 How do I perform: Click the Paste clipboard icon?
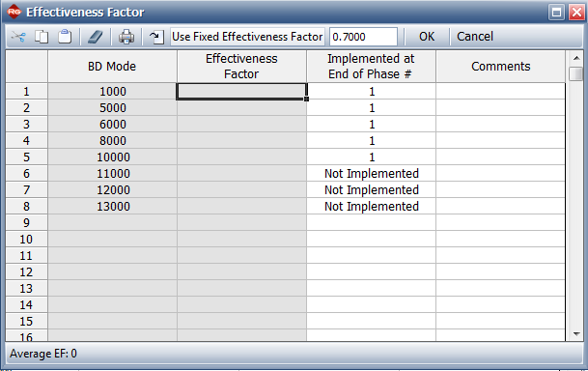click(x=65, y=37)
